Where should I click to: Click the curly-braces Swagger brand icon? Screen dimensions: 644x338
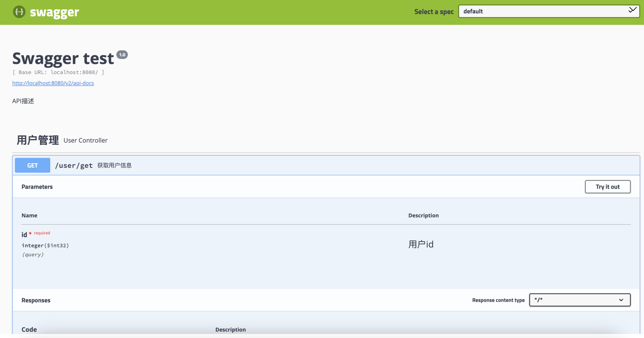tap(19, 12)
